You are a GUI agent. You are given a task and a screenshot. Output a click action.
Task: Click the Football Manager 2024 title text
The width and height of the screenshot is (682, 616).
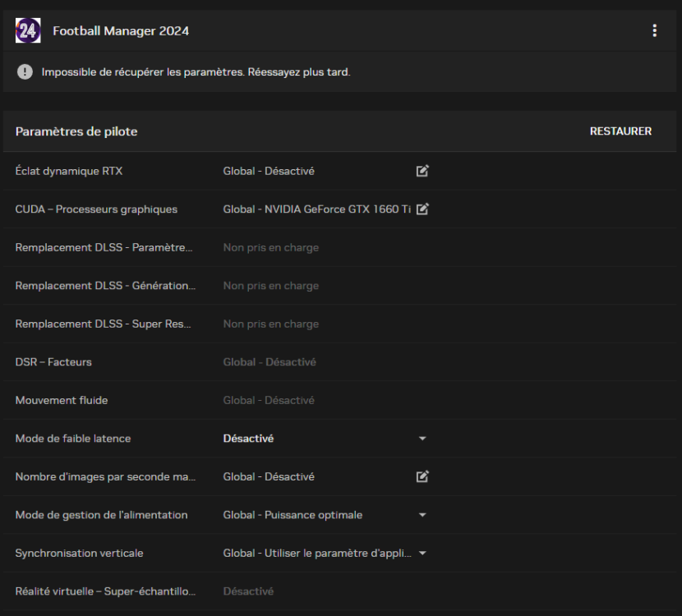pos(121,31)
